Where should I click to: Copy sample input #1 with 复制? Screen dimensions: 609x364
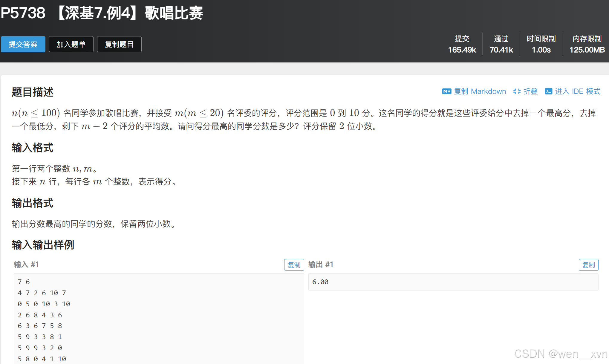click(294, 265)
